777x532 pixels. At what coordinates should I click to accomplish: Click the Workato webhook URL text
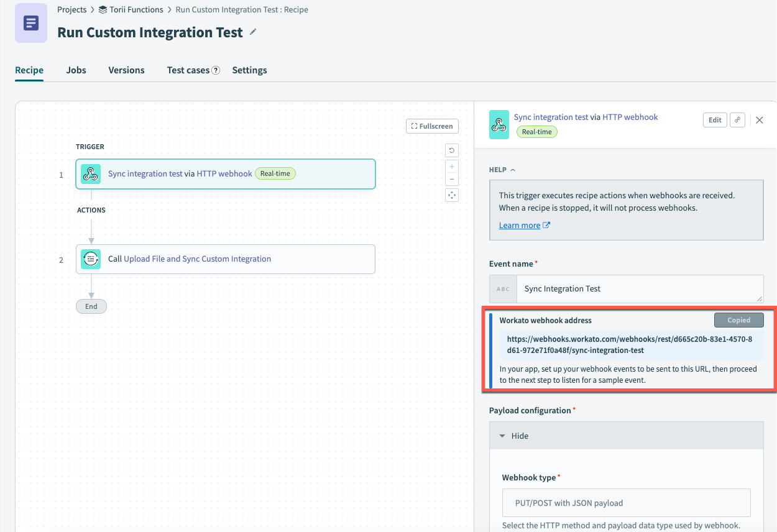(x=630, y=345)
